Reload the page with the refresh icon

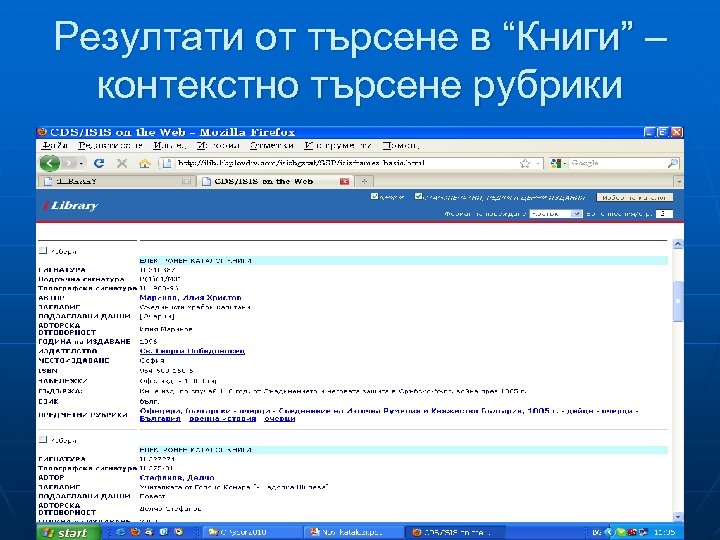[x=99, y=163]
